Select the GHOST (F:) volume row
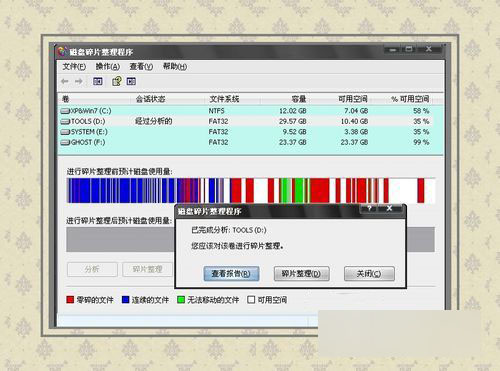Screen dimensions: 500x371 click(250, 143)
